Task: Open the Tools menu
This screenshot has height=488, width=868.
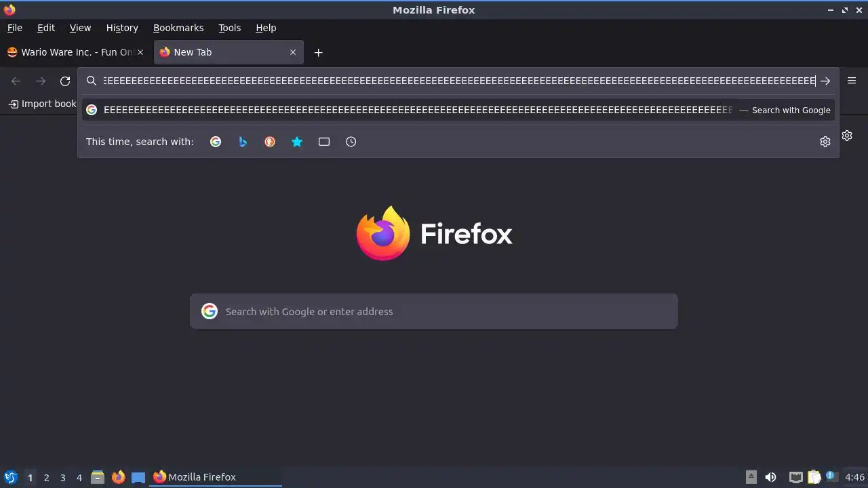Action: point(230,28)
